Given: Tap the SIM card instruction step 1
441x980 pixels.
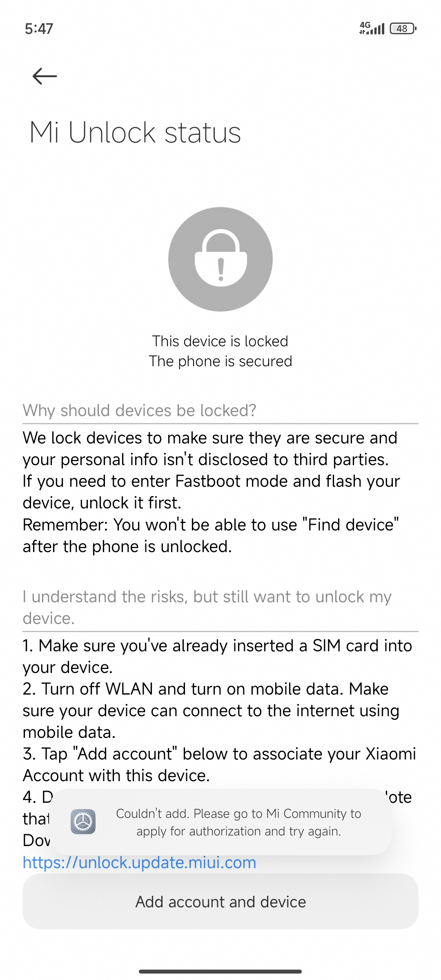Looking at the screenshot, I should pos(217,656).
